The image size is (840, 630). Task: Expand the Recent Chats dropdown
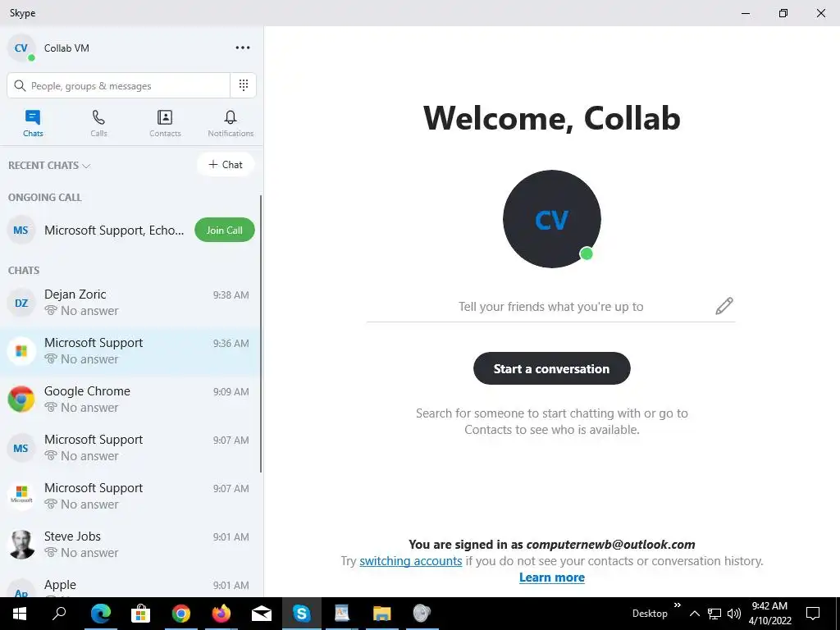click(x=48, y=166)
